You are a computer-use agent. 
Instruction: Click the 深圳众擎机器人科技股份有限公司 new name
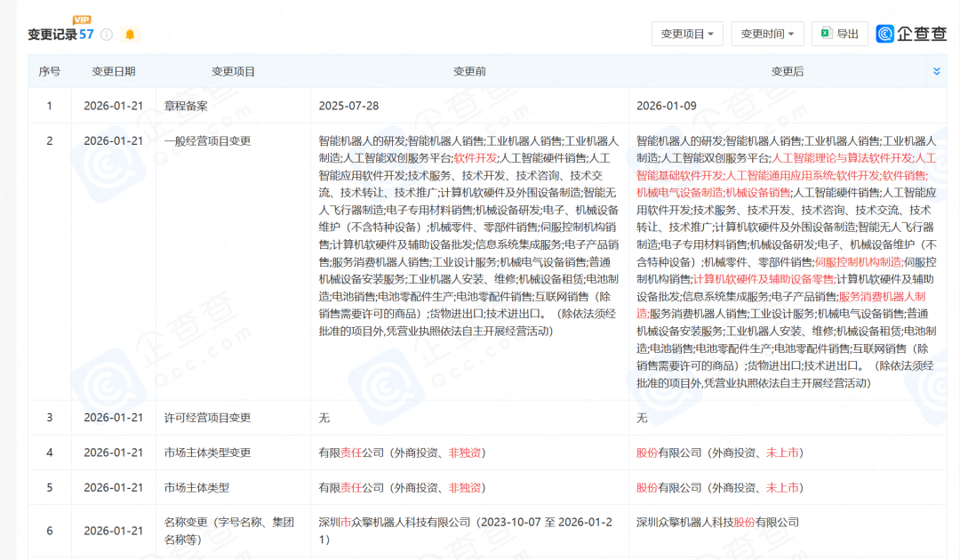pyautogui.click(x=717, y=523)
